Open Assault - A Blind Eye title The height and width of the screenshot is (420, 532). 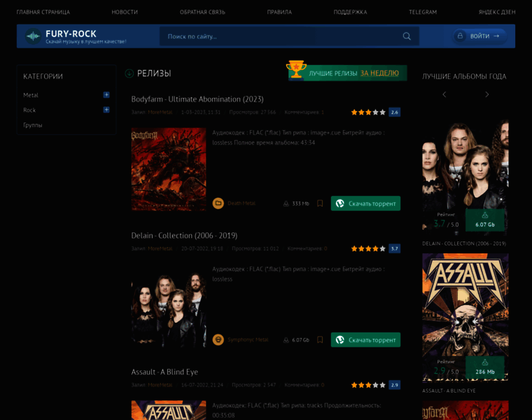click(x=164, y=372)
